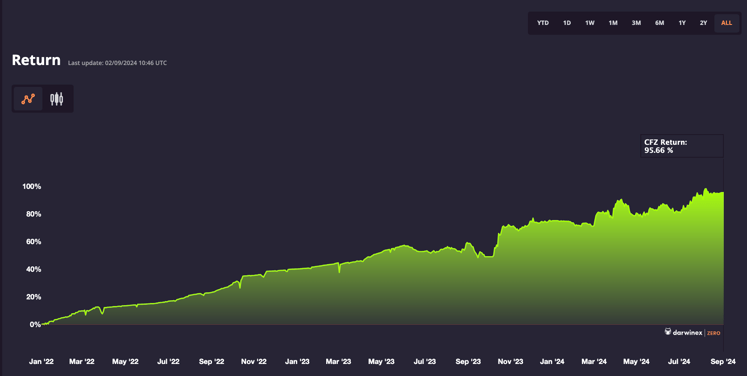Click the Jan '23 x-axis label
The height and width of the screenshot is (376, 747).
(297, 362)
